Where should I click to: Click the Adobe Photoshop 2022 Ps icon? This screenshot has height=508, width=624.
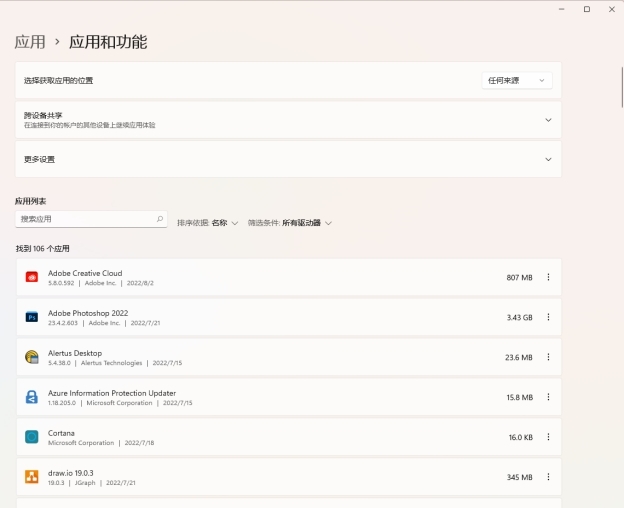(x=32, y=317)
